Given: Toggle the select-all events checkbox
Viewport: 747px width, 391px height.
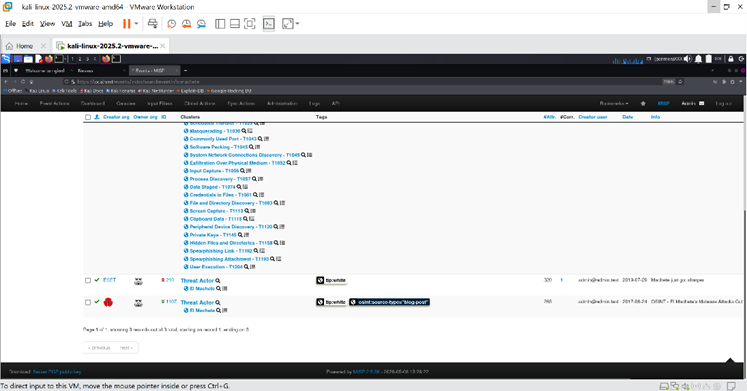Looking at the screenshot, I should point(88,117).
